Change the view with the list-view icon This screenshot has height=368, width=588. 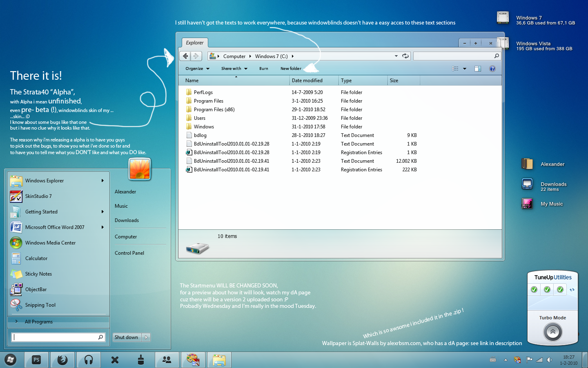tap(455, 69)
